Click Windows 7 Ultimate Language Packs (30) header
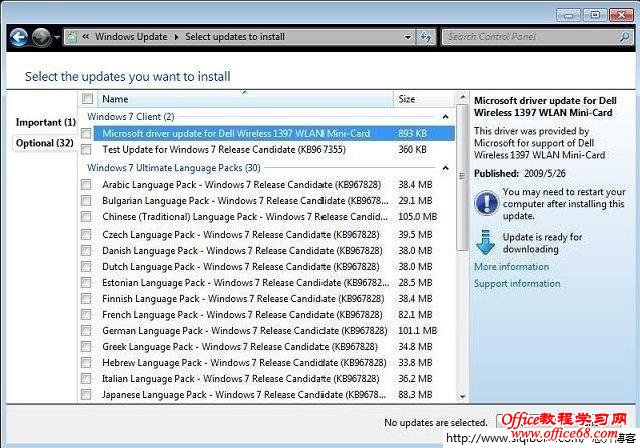Image resolution: width=640 pixels, height=448 pixels. [x=174, y=168]
